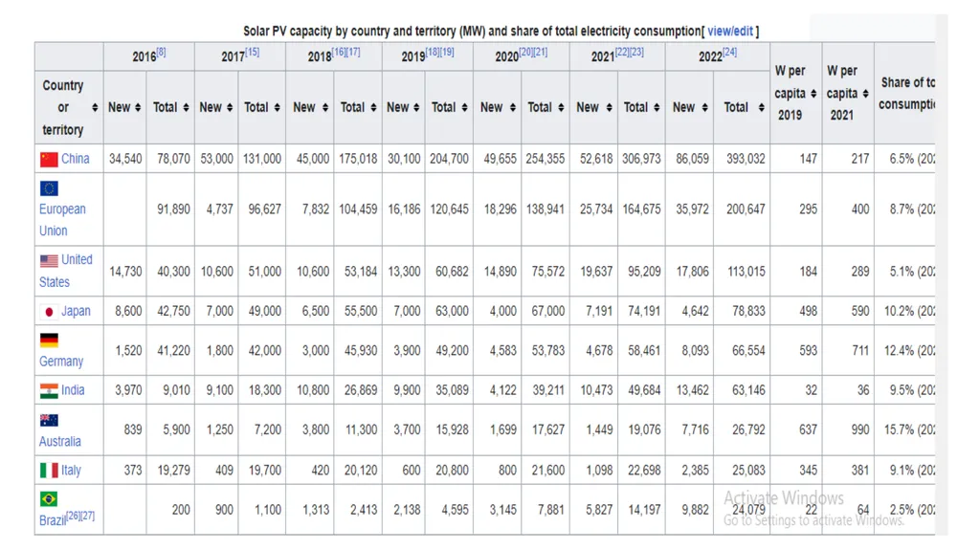This screenshot has width=980, height=550.
Task: Click the India flag icon
Action: 49,390
